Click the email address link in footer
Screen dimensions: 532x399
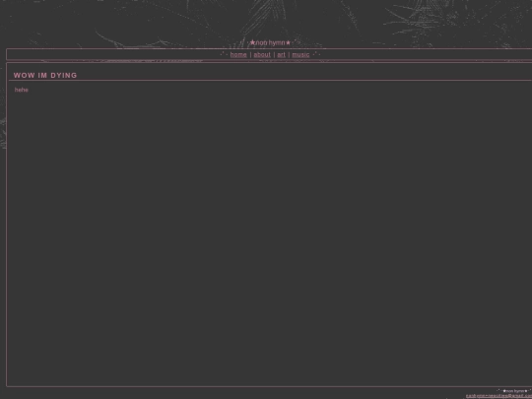click(499, 396)
